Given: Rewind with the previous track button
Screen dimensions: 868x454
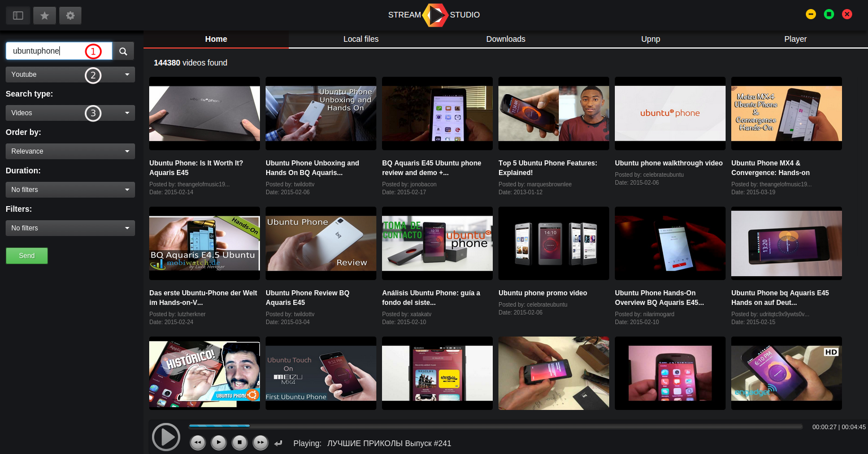Looking at the screenshot, I should tap(198, 443).
